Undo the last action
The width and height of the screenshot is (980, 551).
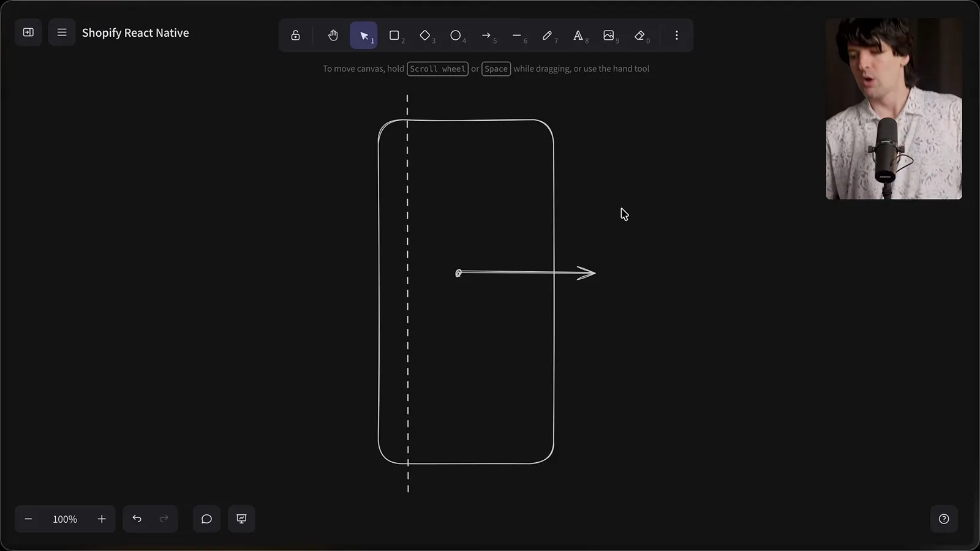point(137,519)
